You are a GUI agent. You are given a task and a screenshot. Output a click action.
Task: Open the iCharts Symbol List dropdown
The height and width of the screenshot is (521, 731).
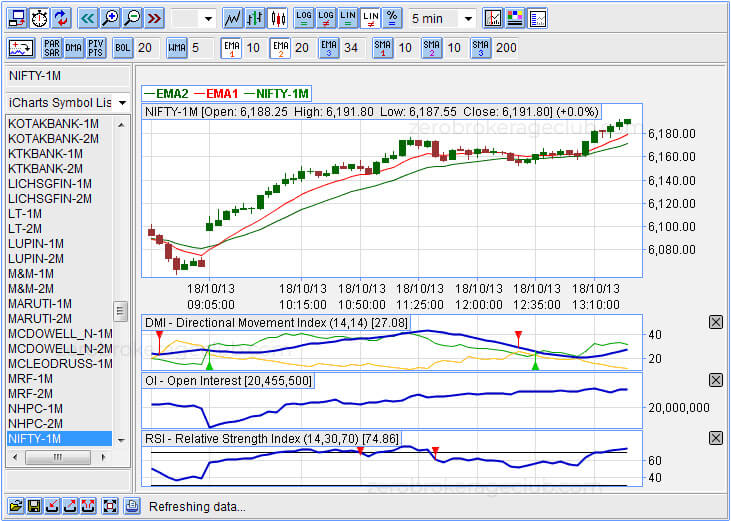pyautogui.click(x=68, y=103)
